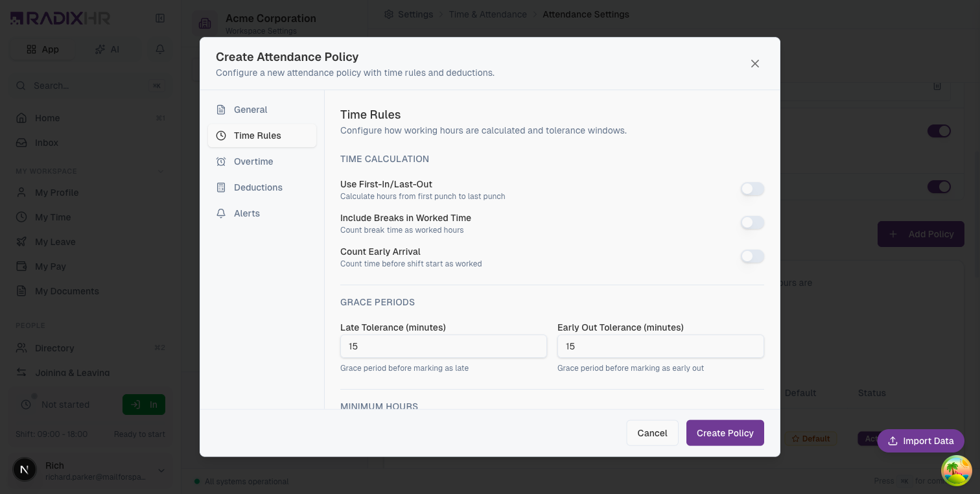The image size is (980, 494).
Task: Click the Home house icon
Action: click(21, 118)
